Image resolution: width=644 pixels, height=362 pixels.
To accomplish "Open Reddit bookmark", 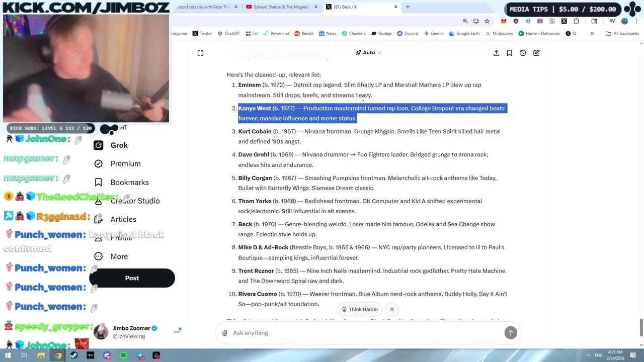I will pyautogui.click(x=304, y=34).
